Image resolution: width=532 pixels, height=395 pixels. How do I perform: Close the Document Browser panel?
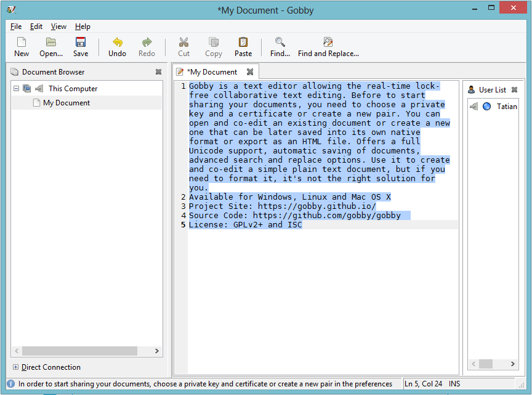click(158, 72)
